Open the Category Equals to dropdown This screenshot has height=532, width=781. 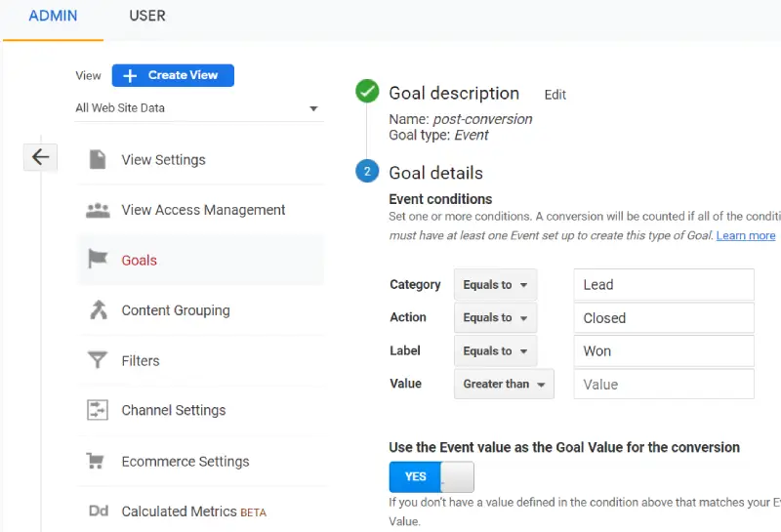pyautogui.click(x=495, y=285)
